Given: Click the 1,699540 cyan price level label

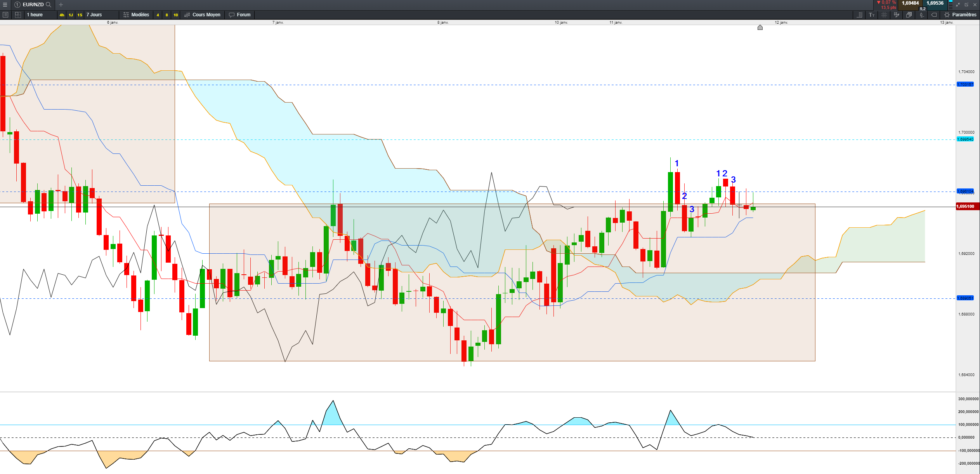Looking at the screenshot, I should click(x=965, y=139).
